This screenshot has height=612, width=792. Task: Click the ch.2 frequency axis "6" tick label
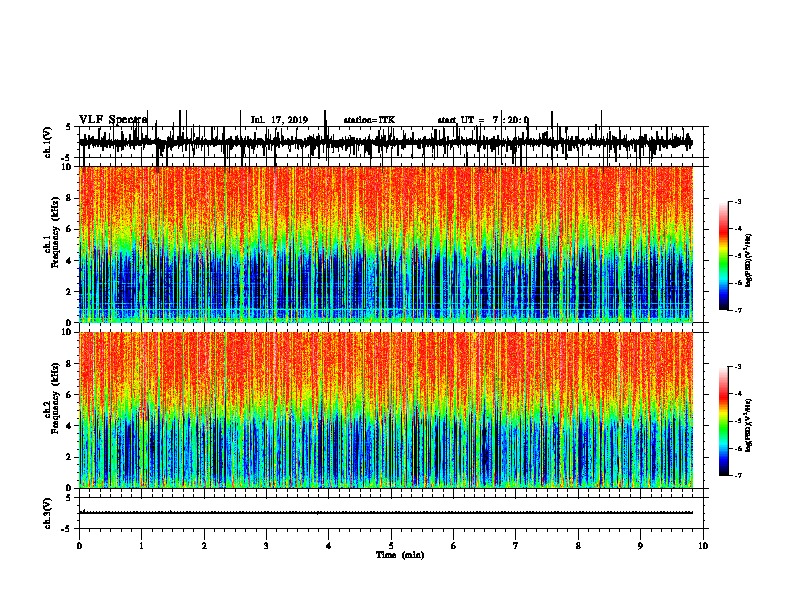[70, 395]
